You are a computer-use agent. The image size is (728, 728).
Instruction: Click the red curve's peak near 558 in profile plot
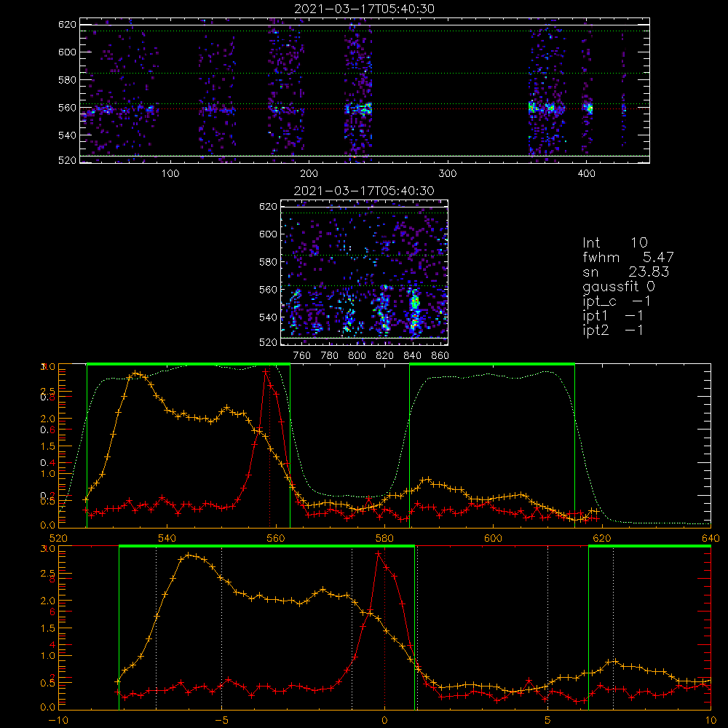(x=265, y=371)
